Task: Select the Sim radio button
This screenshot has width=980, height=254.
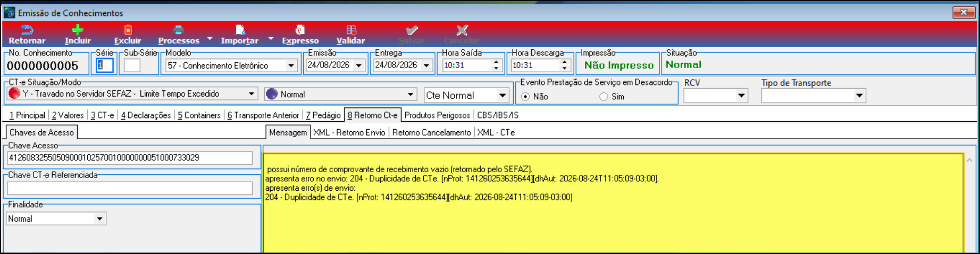Action: pos(604,97)
